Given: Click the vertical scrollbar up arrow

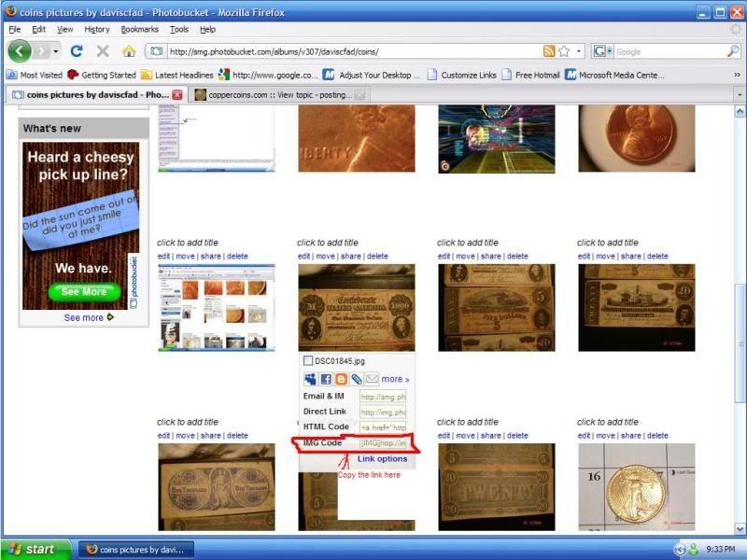Looking at the screenshot, I should pos(740,111).
